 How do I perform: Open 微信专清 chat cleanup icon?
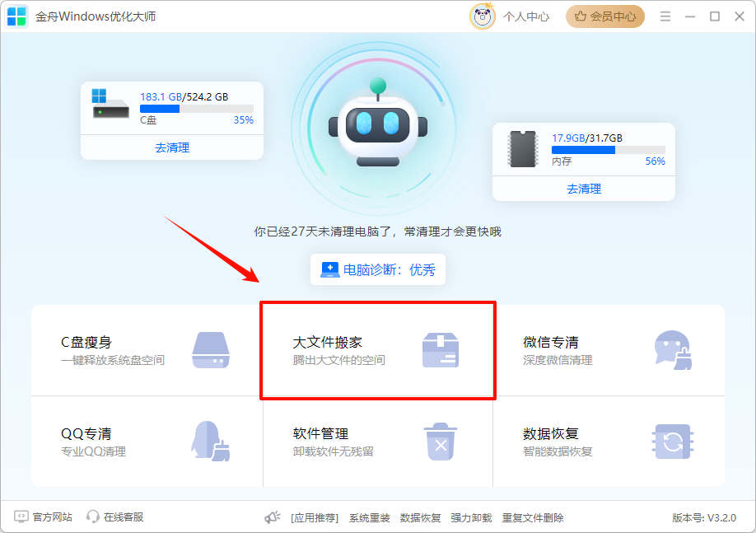tap(674, 350)
